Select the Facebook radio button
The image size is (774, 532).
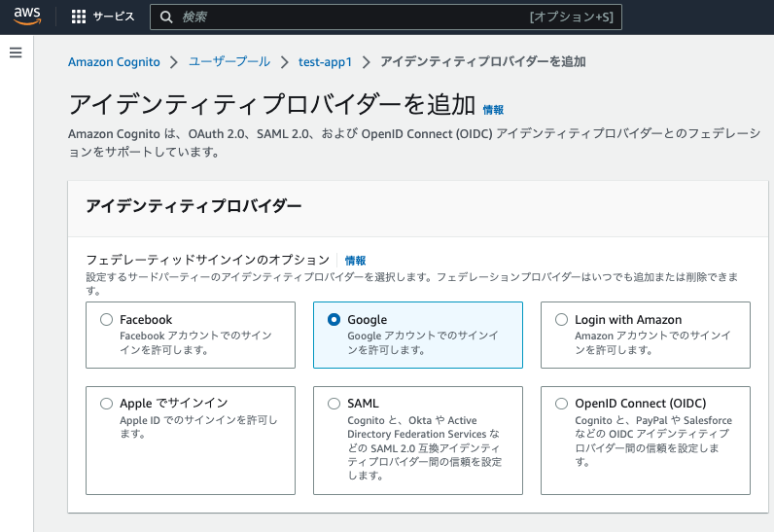click(107, 319)
